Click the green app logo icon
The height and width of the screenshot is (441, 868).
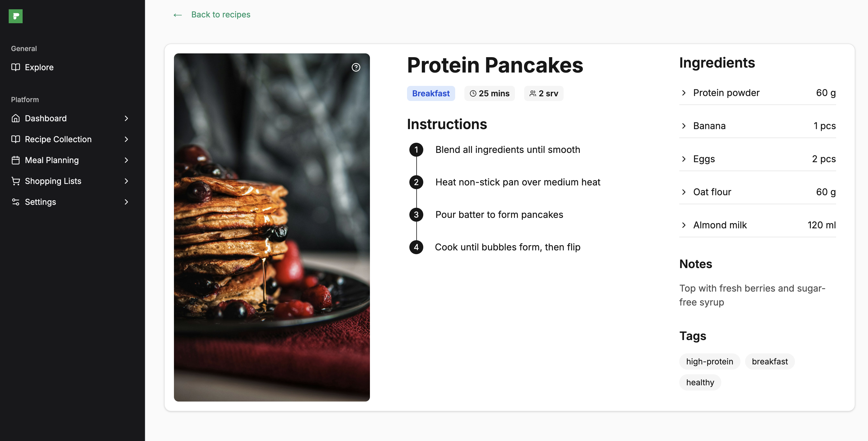pyautogui.click(x=15, y=16)
